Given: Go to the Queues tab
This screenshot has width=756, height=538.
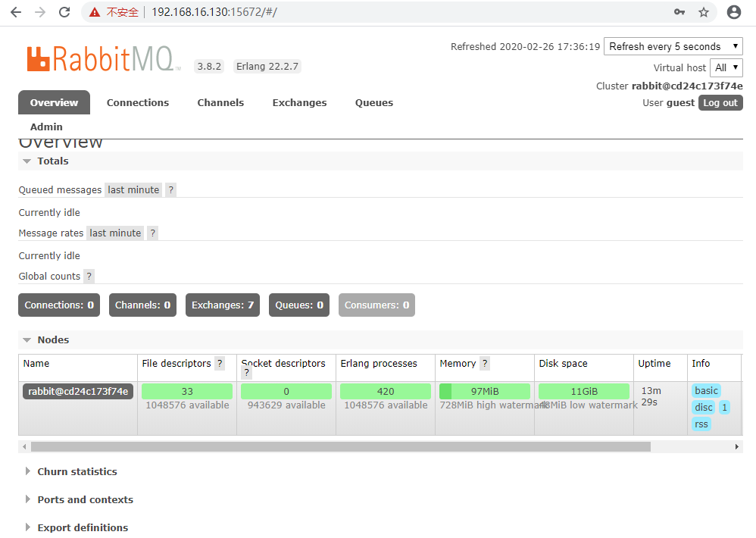Looking at the screenshot, I should [x=374, y=103].
